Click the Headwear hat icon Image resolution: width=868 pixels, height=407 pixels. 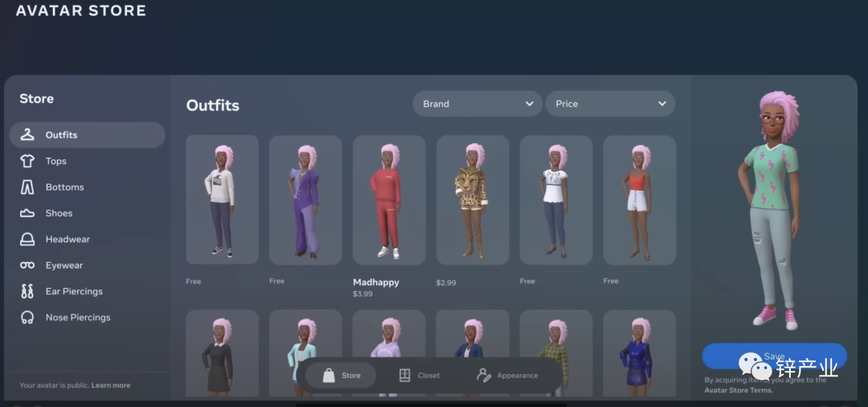(27, 239)
